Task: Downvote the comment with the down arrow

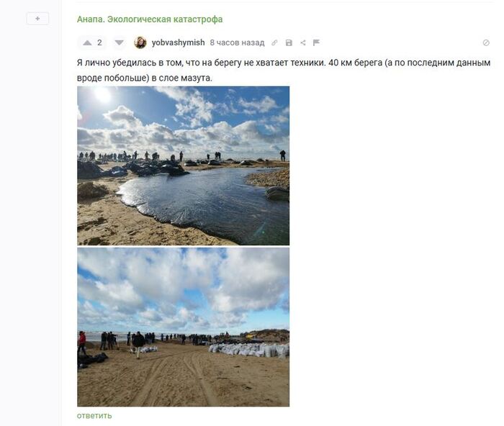Action: [120, 42]
